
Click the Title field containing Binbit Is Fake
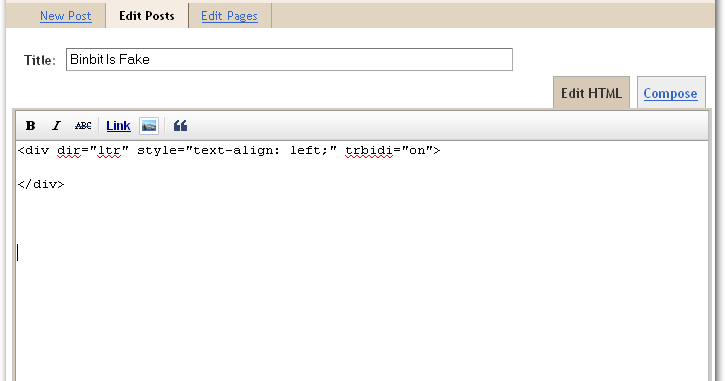click(x=289, y=59)
